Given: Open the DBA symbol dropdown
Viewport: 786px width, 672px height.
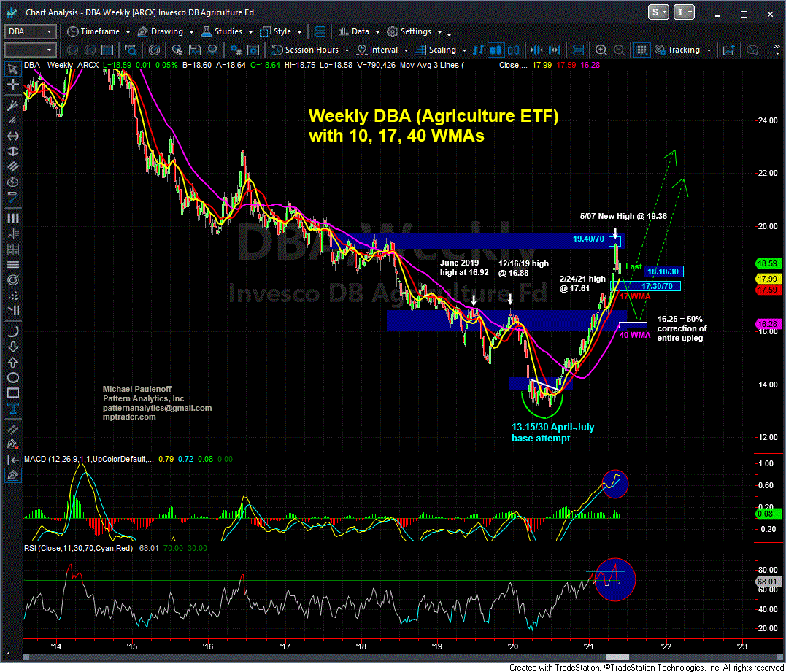Looking at the screenshot, I should click(49, 31).
